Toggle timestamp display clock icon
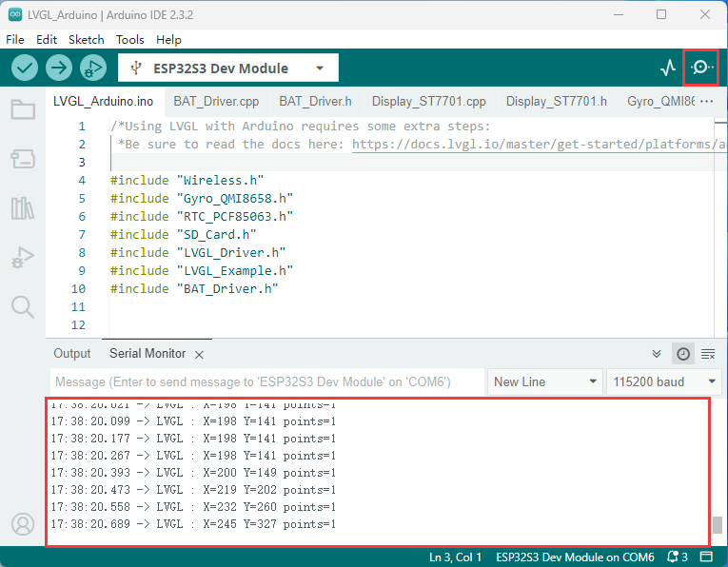The height and width of the screenshot is (567, 728). (683, 354)
